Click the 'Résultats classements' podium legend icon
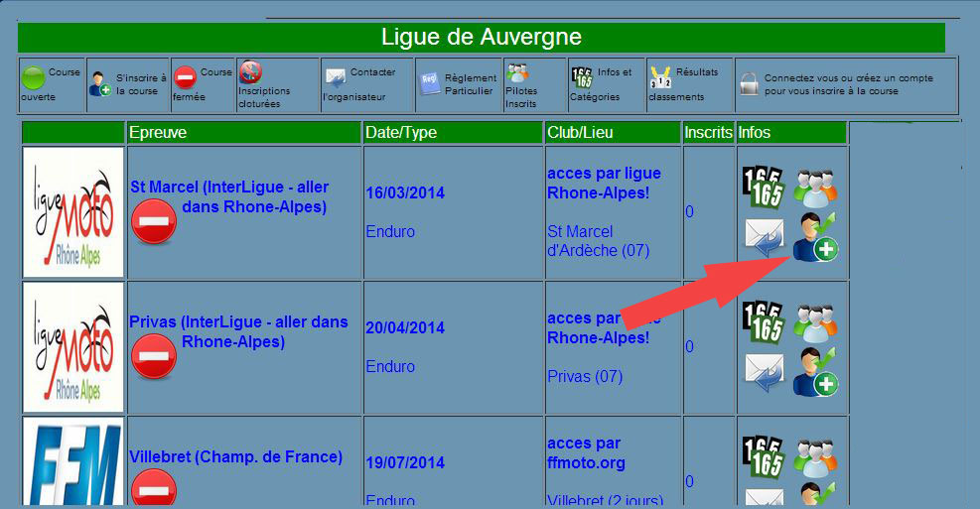 pos(660,77)
